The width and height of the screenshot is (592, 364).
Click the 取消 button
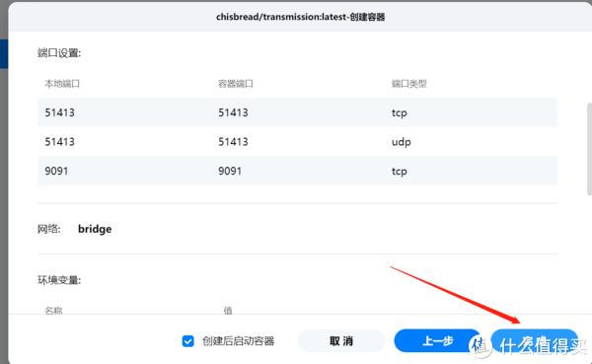[341, 341]
